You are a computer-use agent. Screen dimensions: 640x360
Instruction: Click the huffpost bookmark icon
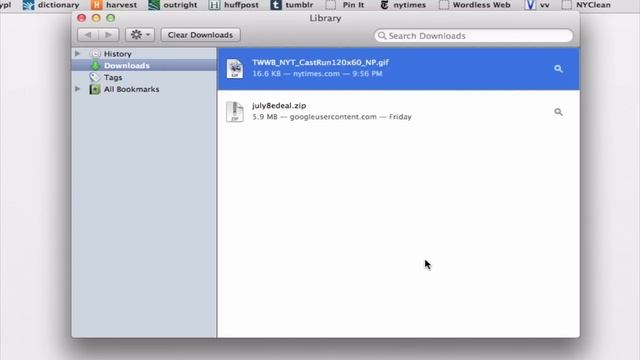pyautogui.click(x=214, y=5)
